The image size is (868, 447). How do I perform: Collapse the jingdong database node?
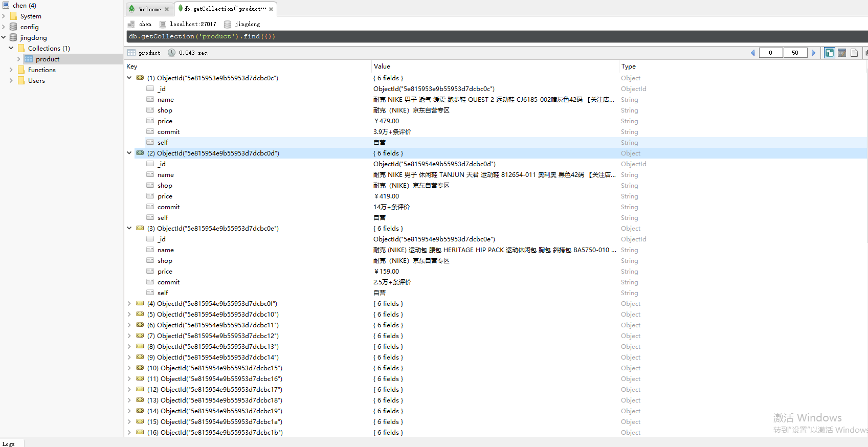tap(4, 37)
